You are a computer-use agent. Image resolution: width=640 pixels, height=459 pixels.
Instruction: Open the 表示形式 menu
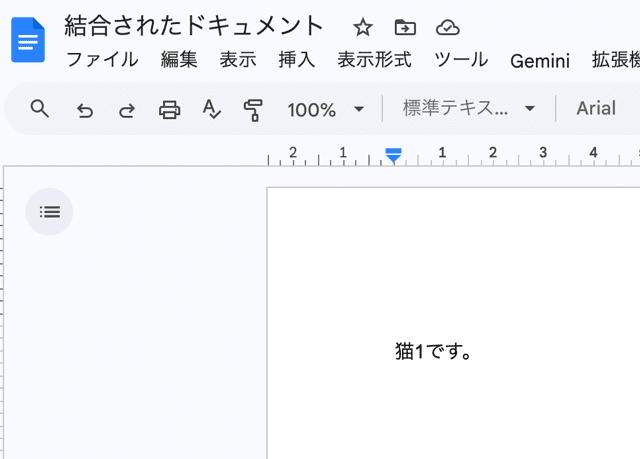(x=374, y=60)
